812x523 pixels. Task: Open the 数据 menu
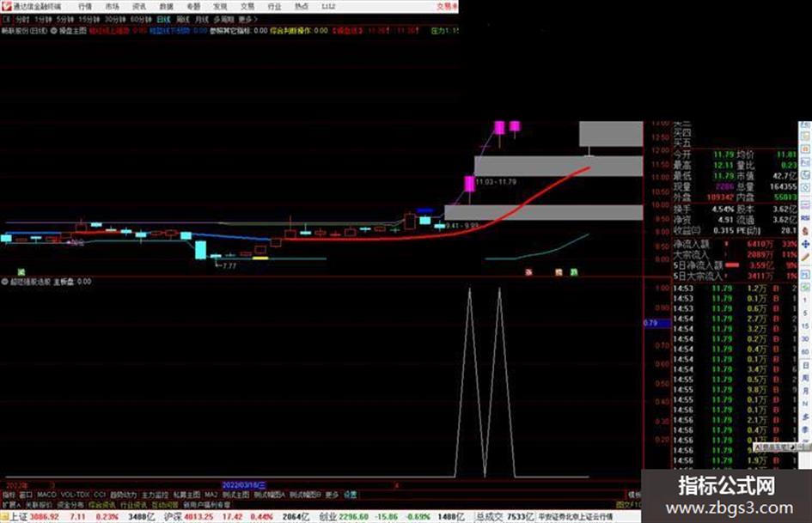(x=166, y=6)
